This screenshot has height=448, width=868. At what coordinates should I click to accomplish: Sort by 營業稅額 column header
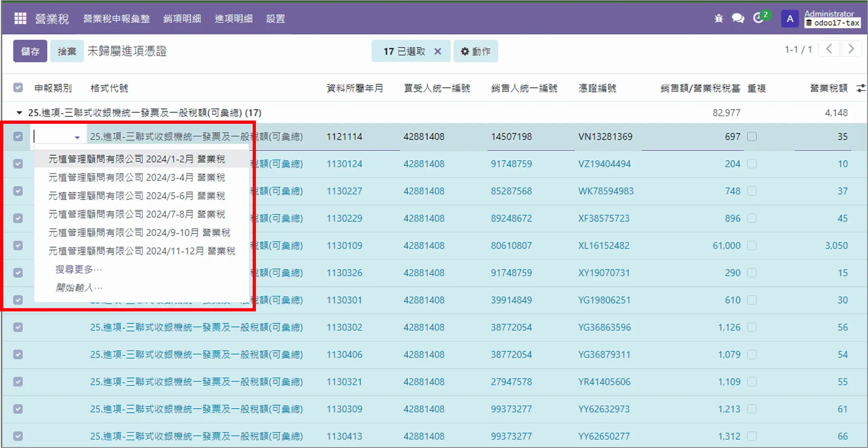[x=829, y=88]
